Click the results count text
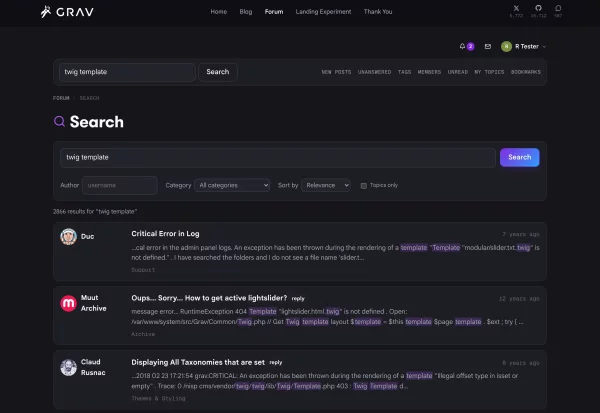 coord(95,211)
